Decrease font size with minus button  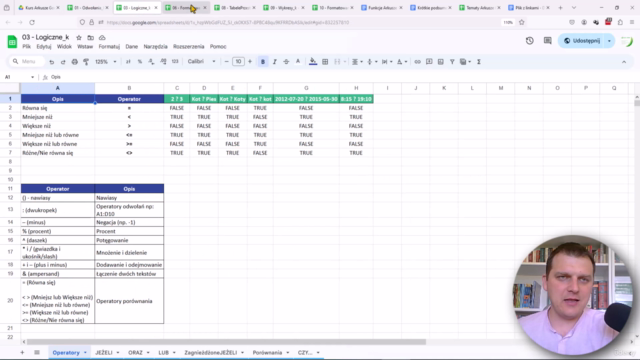[x=227, y=62]
